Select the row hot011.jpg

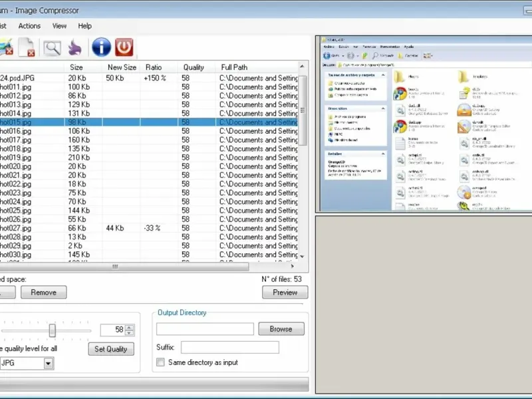148,87
